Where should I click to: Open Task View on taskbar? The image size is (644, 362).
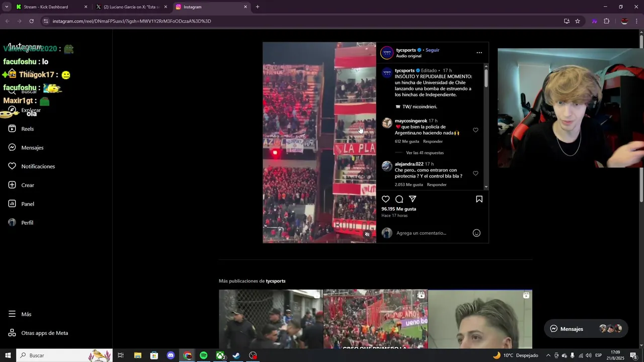point(121,355)
